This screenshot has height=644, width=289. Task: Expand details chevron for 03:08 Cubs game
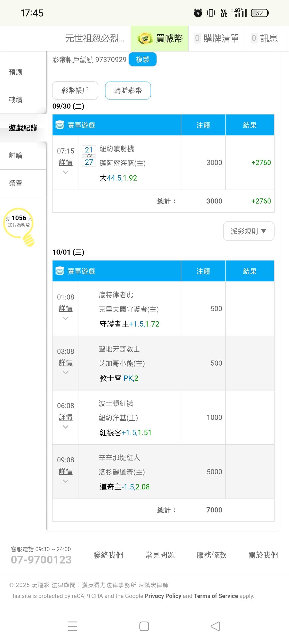66,373
